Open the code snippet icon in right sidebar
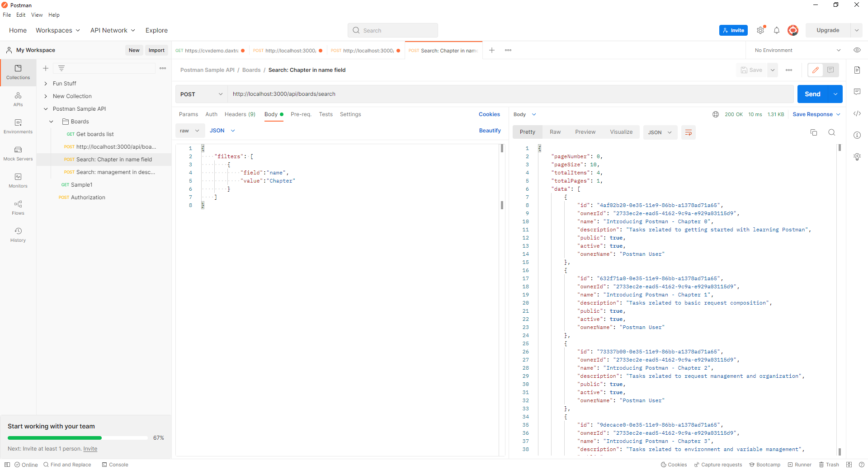 (857, 113)
